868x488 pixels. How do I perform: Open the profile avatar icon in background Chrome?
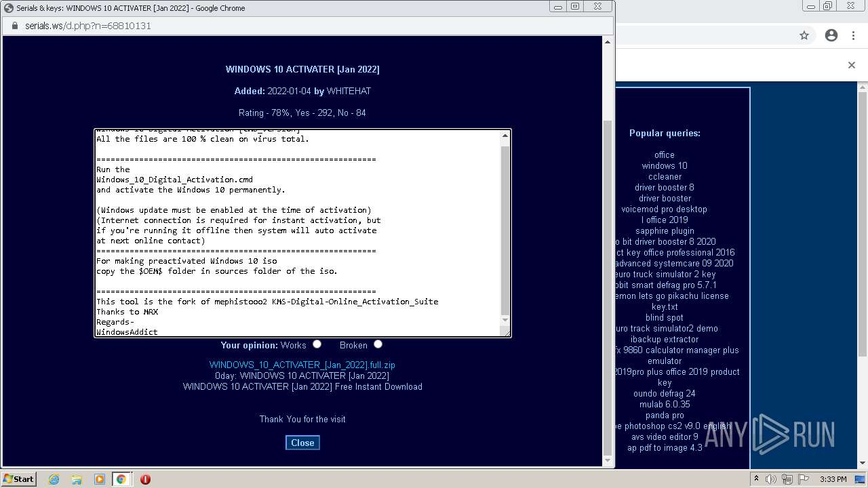[x=831, y=35]
